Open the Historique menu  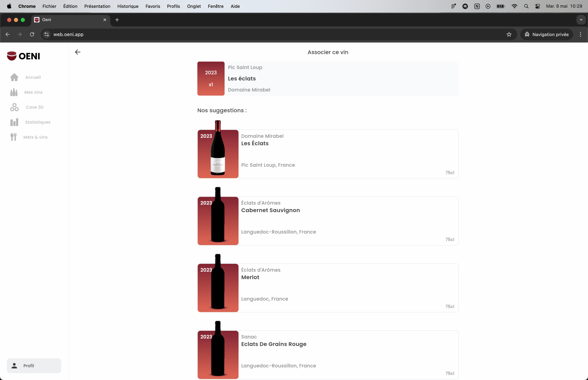128,6
